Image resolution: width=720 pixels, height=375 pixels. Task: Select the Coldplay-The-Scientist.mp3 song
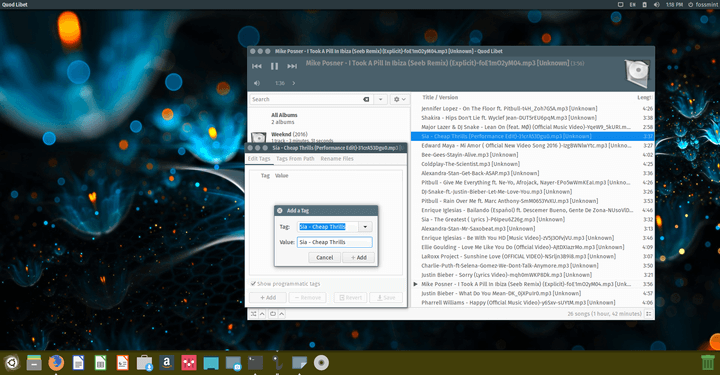532,164
